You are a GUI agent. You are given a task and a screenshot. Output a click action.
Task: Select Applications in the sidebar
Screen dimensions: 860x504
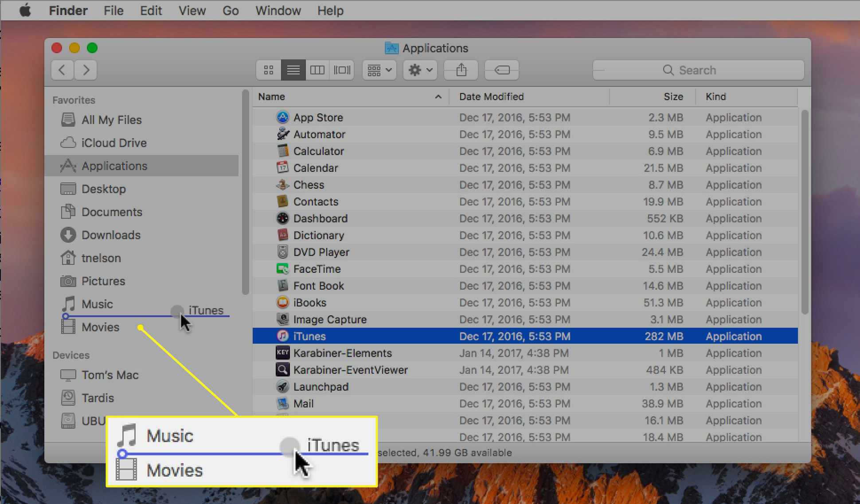[142, 166]
